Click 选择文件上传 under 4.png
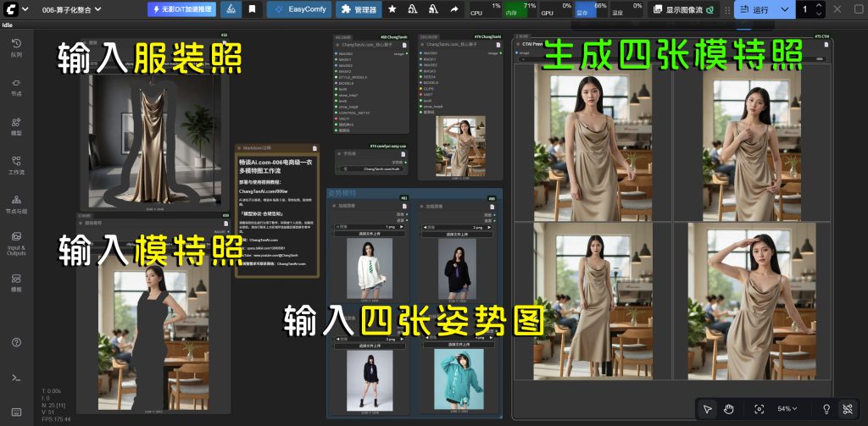The width and height of the screenshot is (868, 426). pos(459,345)
